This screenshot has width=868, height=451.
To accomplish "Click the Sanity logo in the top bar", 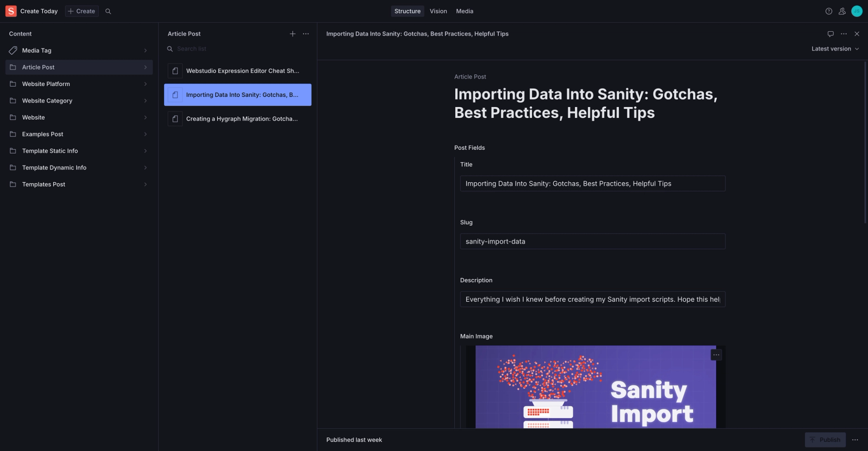I will (x=11, y=11).
